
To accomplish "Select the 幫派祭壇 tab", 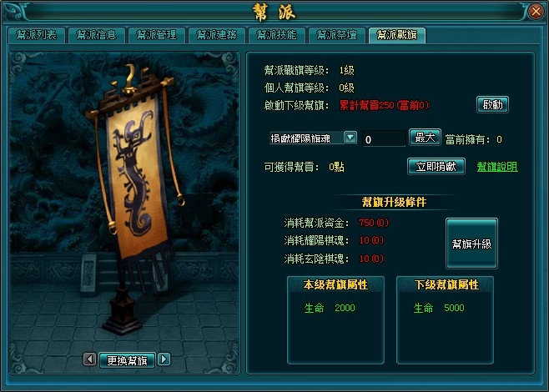I will tap(337, 35).
